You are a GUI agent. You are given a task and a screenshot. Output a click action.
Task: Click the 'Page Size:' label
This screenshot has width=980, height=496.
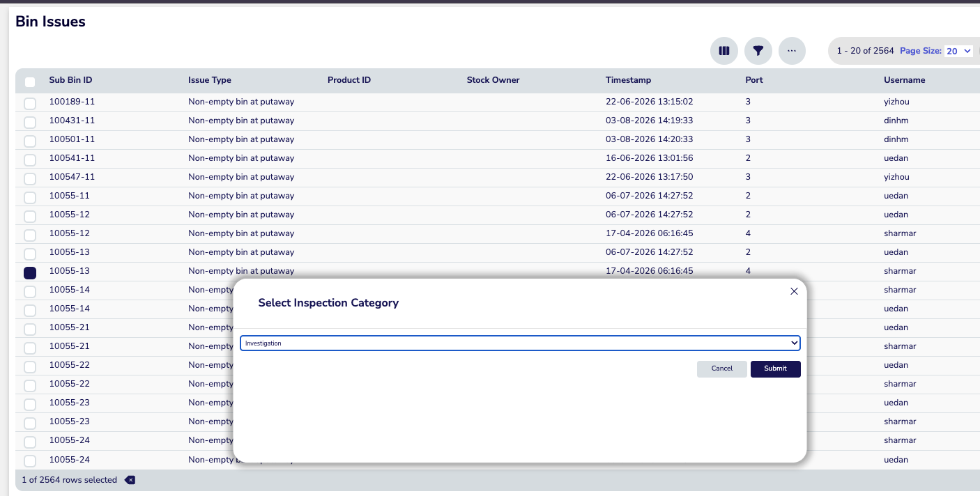pyautogui.click(x=921, y=51)
